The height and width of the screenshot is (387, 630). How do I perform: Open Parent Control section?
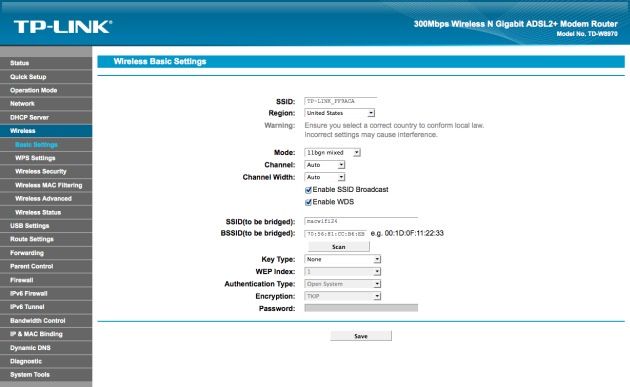pyautogui.click(x=46, y=266)
